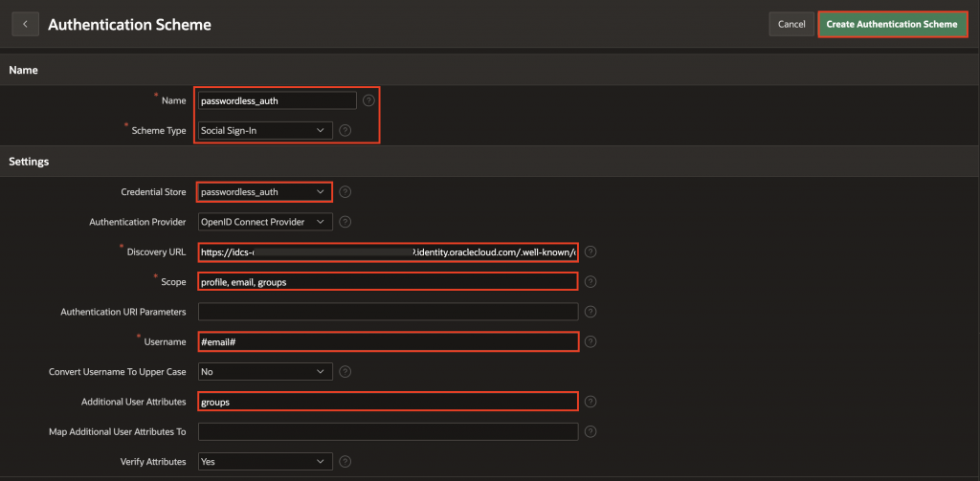Viewport: 980px width, 481px height.
Task: Open help for Verify Attributes
Action: click(x=345, y=461)
